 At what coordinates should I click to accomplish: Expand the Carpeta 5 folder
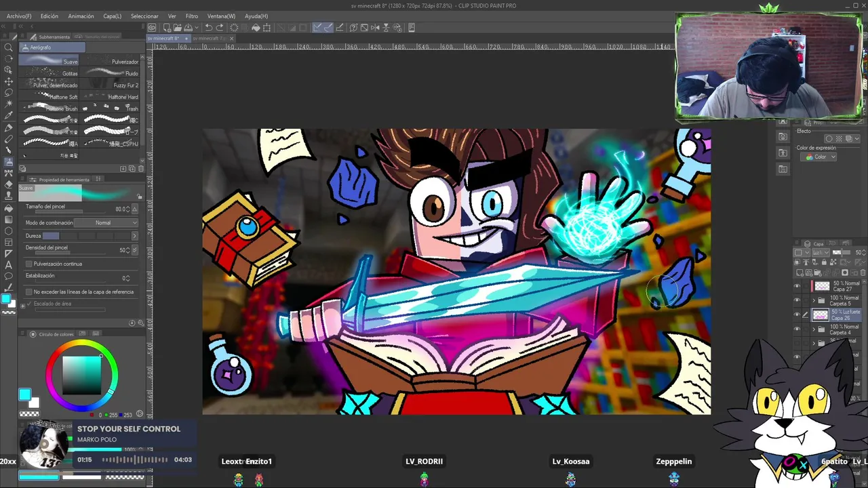[814, 300]
